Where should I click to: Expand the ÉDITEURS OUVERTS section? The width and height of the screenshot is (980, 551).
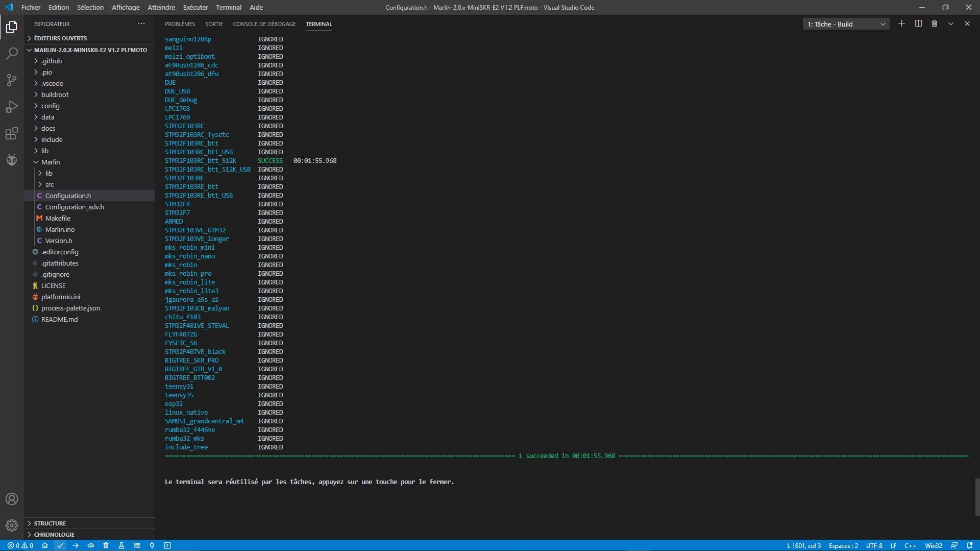[x=89, y=38]
